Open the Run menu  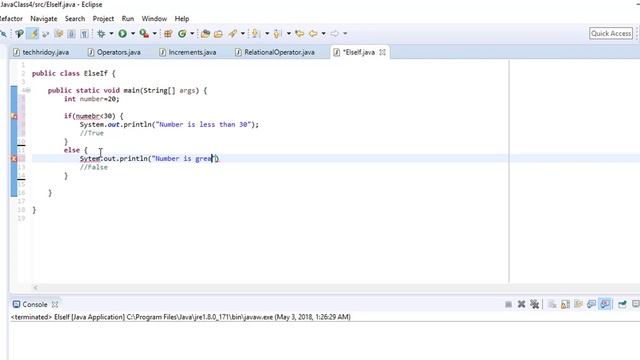coord(128,19)
